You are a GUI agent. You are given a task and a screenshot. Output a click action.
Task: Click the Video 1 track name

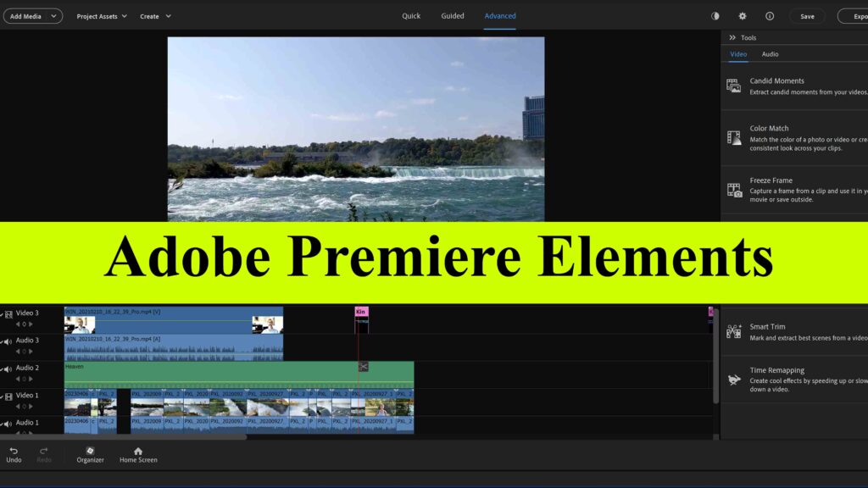(27, 396)
